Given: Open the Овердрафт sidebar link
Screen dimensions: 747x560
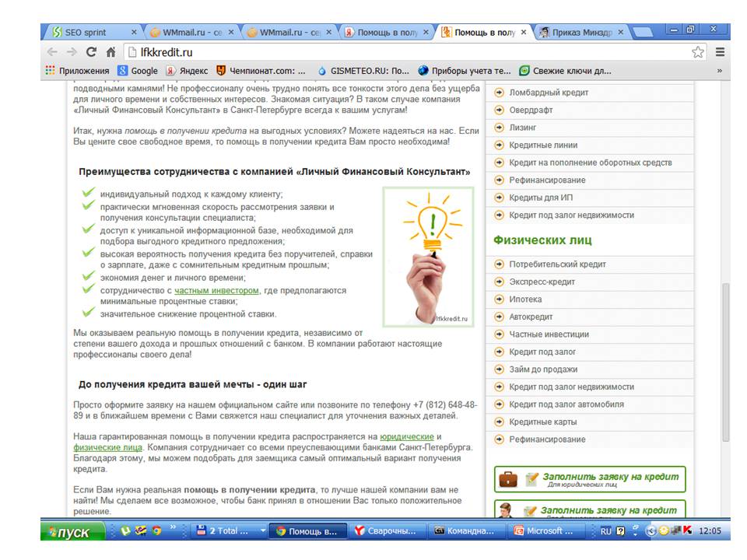Looking at the screenshot, I should point(531,110).
